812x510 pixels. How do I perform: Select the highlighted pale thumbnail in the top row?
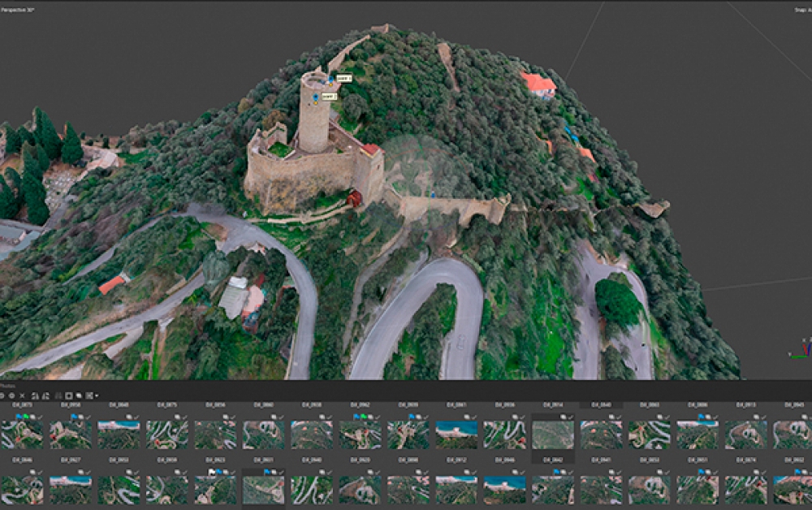coord(552,434)
